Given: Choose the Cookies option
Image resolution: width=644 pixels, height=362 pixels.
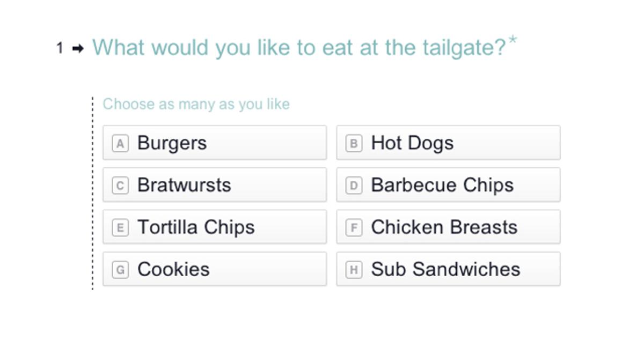Looking at the screenshot, I should 215,270.
